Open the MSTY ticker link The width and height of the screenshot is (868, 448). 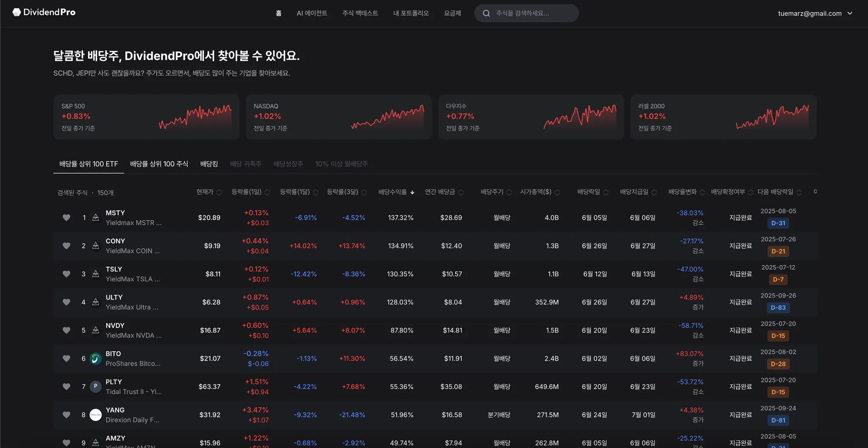click(x=115, y=213)
